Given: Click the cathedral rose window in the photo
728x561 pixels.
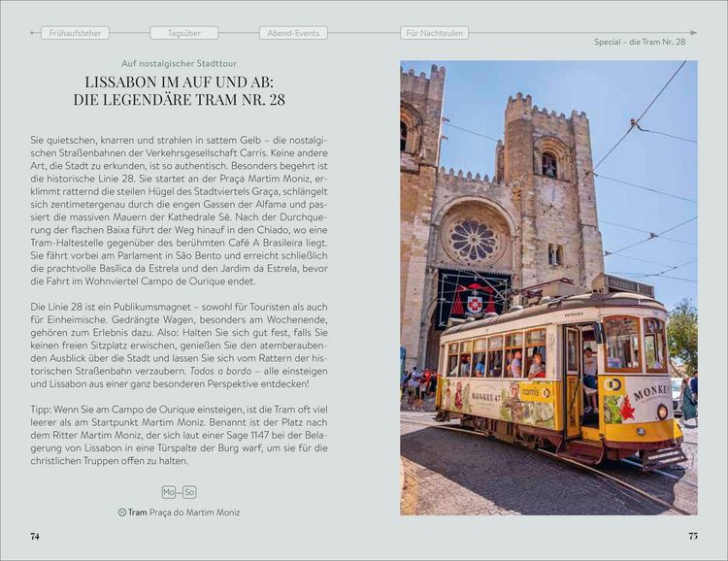Looking at the screenshot, I should (x=474, y=240).
